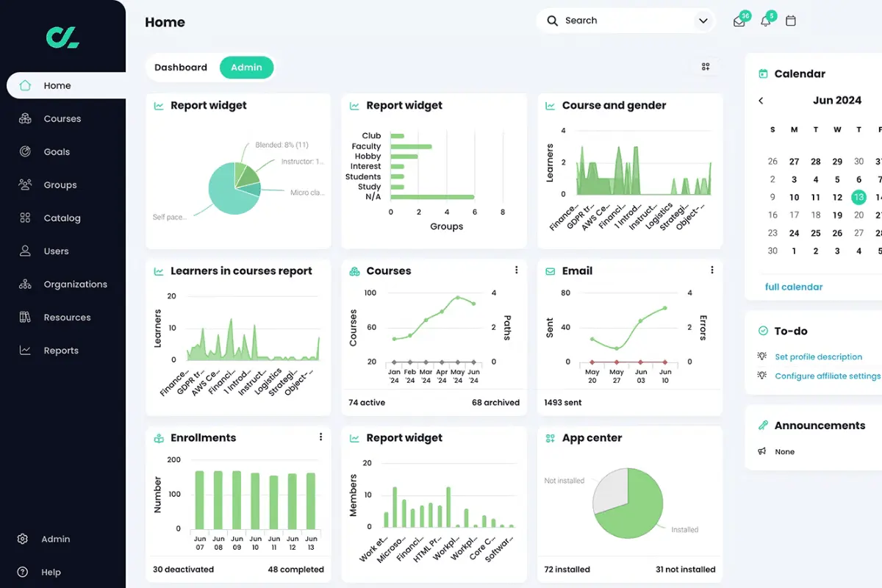The width and height of the screenshot is (882, 588).
Task: Click the App center widget icon
Action: click(x=550, y=438)
